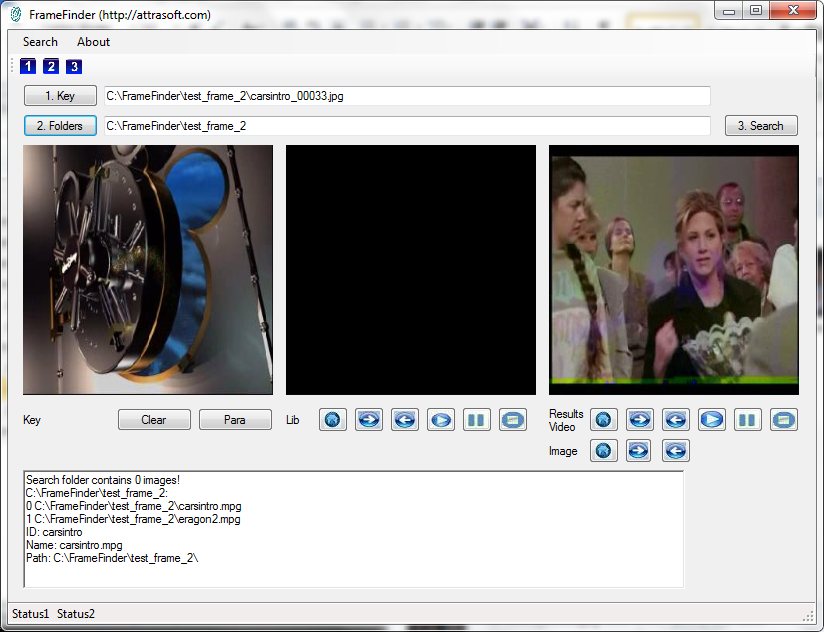Play the Lib video
This screenshot has width=824, height=632.
[441, 420]
